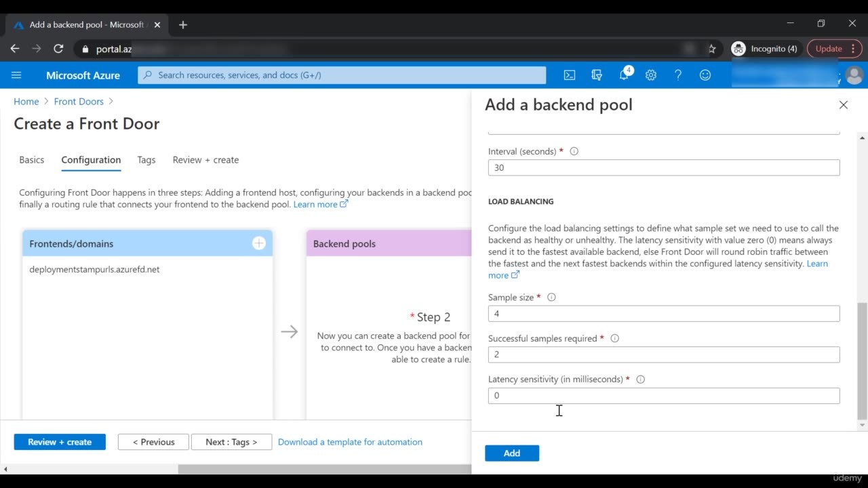This screenshot has width=868, height=488.
Task: Click the Successful samples required field
Action: (664, 354)
